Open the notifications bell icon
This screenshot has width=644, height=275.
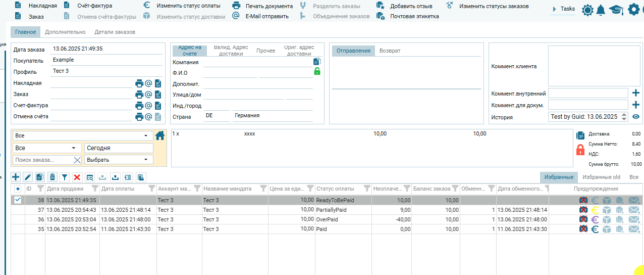(x=601, y=10)
